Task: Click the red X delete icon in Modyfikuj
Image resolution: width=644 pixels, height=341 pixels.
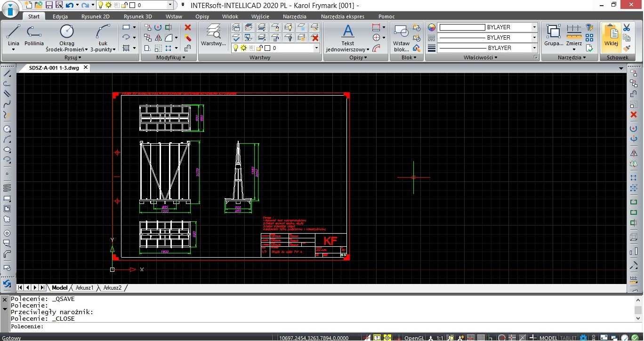Action: 188,27
